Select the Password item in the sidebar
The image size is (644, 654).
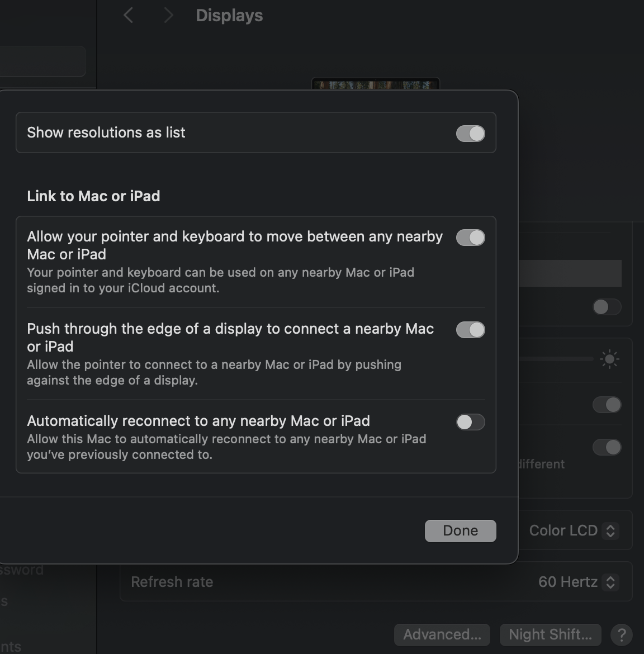coord(22,569)
